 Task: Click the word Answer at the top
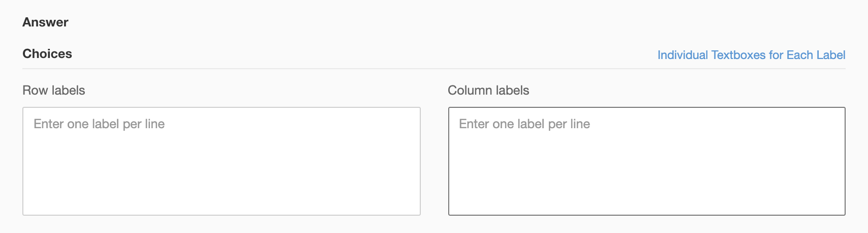point(45,22)
